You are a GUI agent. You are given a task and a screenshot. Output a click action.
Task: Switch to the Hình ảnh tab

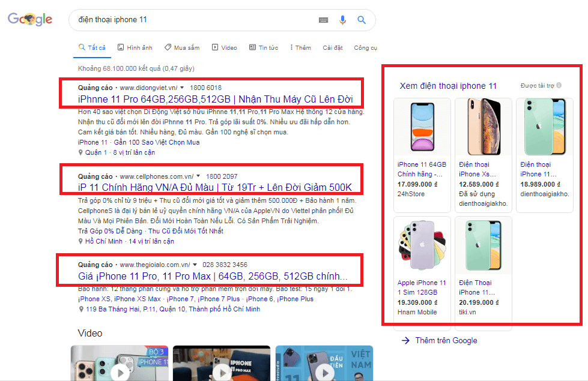tap(135, 47)
